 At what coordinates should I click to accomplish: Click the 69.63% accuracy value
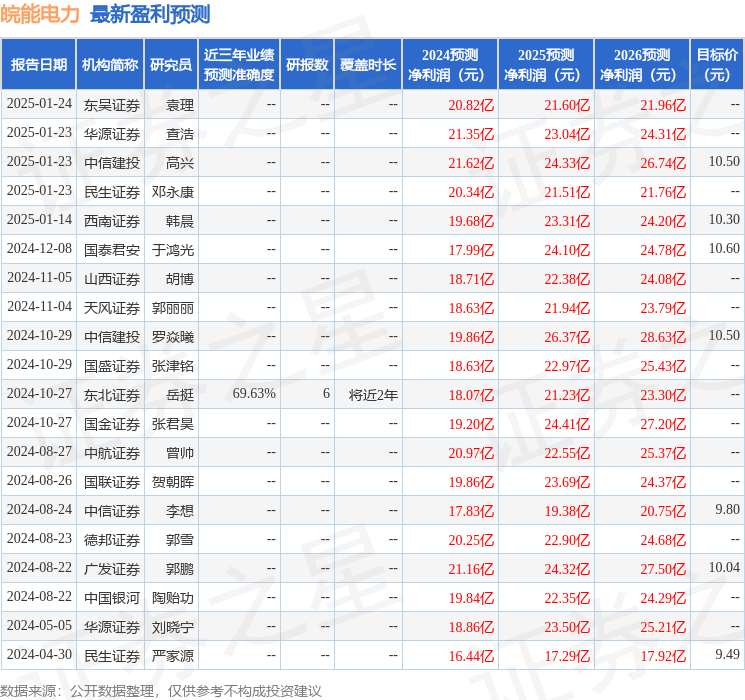[254, 393]
